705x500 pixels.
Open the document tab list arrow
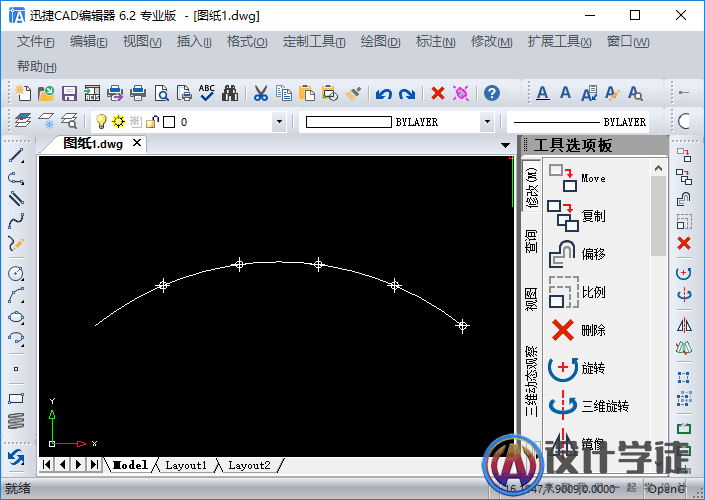click(x=505, y=145)
